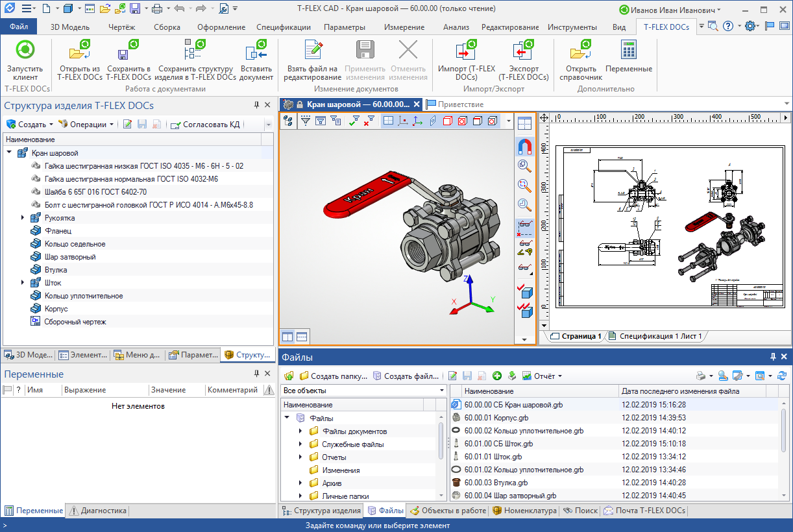Open the Файл menu
This screenshot has height=532, width=793.
tap(19, 27)
